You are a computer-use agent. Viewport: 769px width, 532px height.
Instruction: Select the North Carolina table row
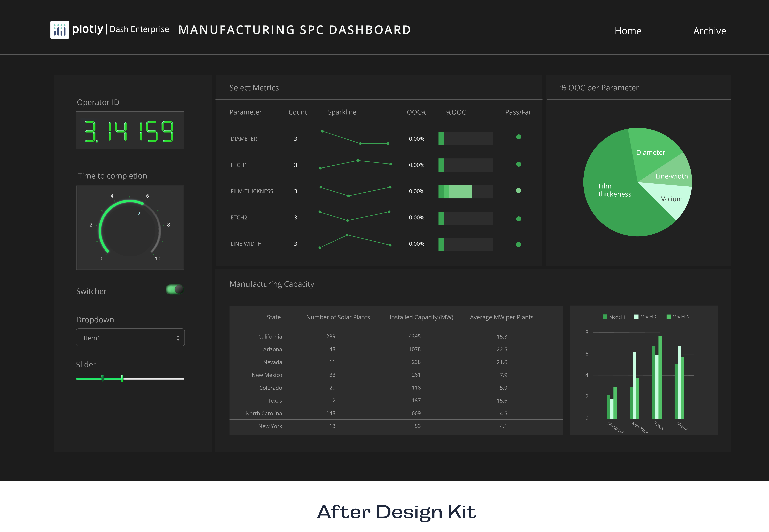tap(396, 413)
